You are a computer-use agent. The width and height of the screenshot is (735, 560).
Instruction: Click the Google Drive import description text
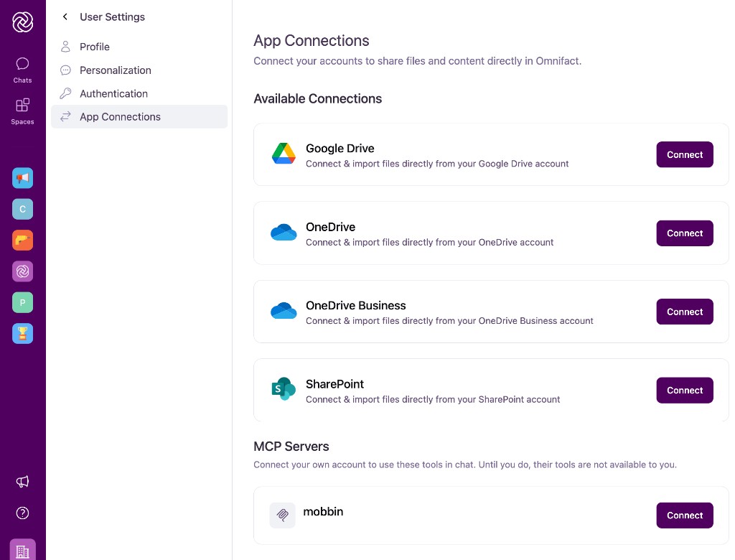[x=437, y=164]
